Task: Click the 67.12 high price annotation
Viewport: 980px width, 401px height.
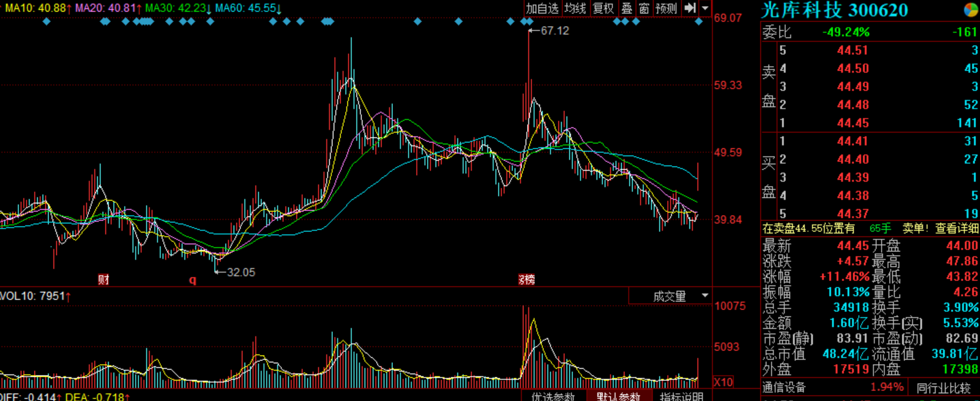Action: pyautogui.click(x=554, y=30)
